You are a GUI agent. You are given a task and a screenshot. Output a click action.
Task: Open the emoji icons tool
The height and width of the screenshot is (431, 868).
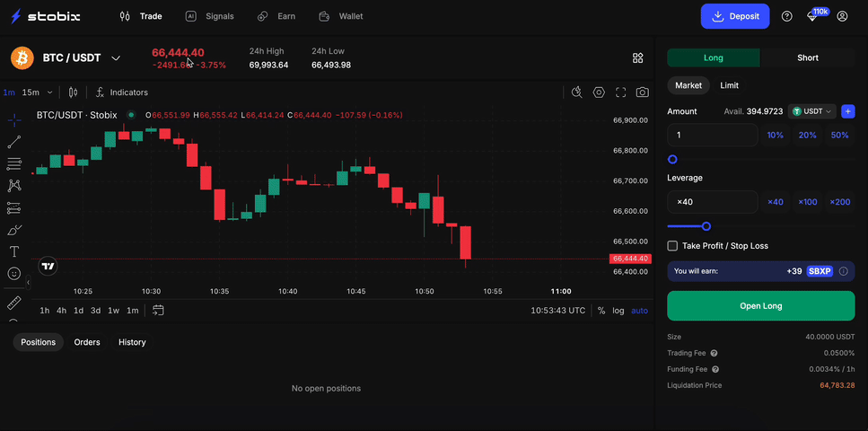click(14, 274)
